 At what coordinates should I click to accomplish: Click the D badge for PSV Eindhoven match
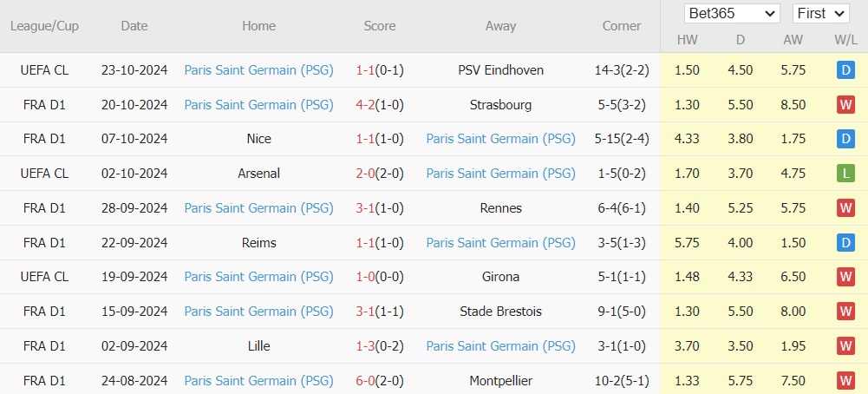point(845,70)
